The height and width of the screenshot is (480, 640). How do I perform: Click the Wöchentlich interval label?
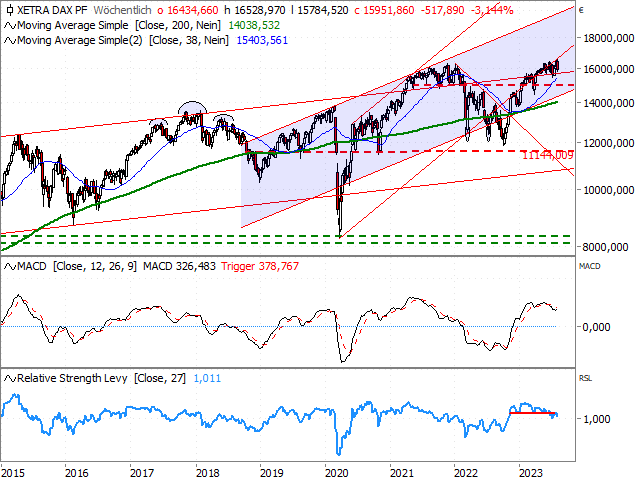tap(122, 10)
